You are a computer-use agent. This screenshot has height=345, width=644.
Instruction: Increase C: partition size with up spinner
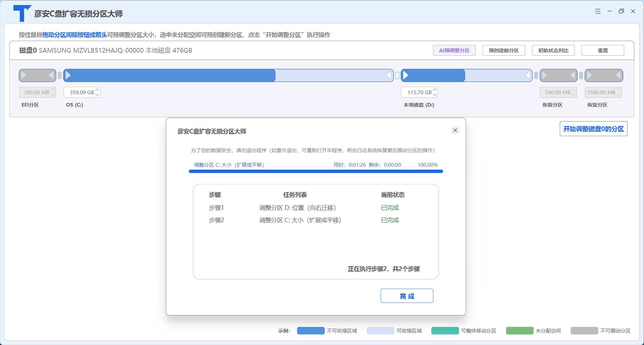(97, 90)
